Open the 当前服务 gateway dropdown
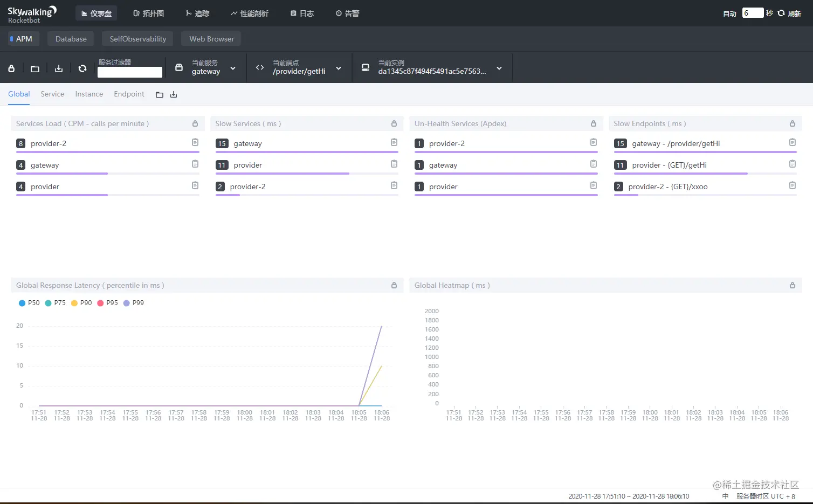Screen dimensions: 813x504 206,67
